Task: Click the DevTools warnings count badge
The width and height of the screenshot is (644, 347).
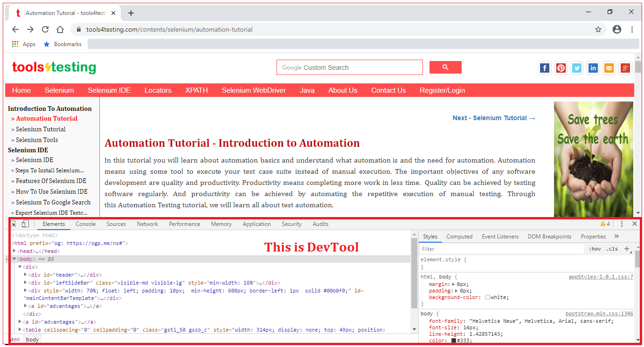Action: click(x=605, y=224)
